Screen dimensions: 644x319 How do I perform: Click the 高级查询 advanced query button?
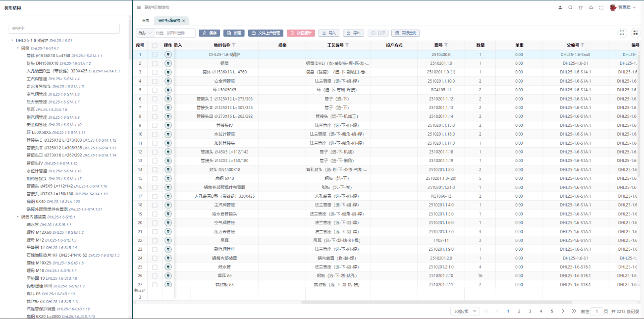405,33
